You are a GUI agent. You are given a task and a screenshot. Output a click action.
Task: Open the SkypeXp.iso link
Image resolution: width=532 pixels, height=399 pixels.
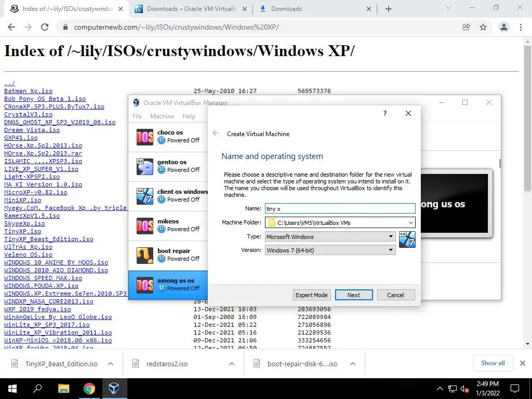pos(24,223)
